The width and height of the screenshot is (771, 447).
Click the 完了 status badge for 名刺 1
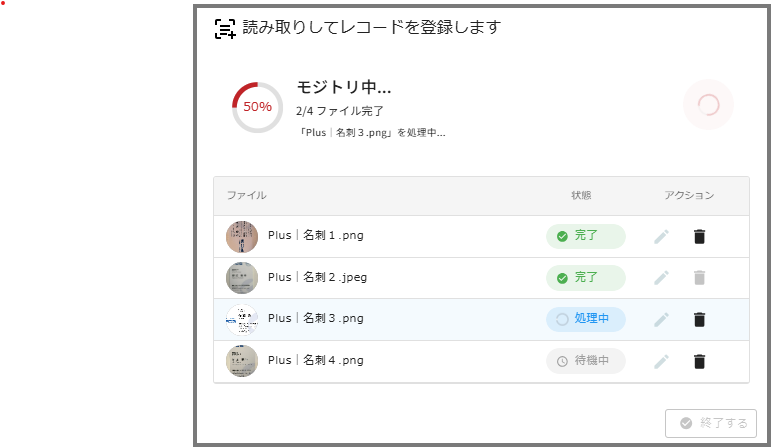point(585,237)
